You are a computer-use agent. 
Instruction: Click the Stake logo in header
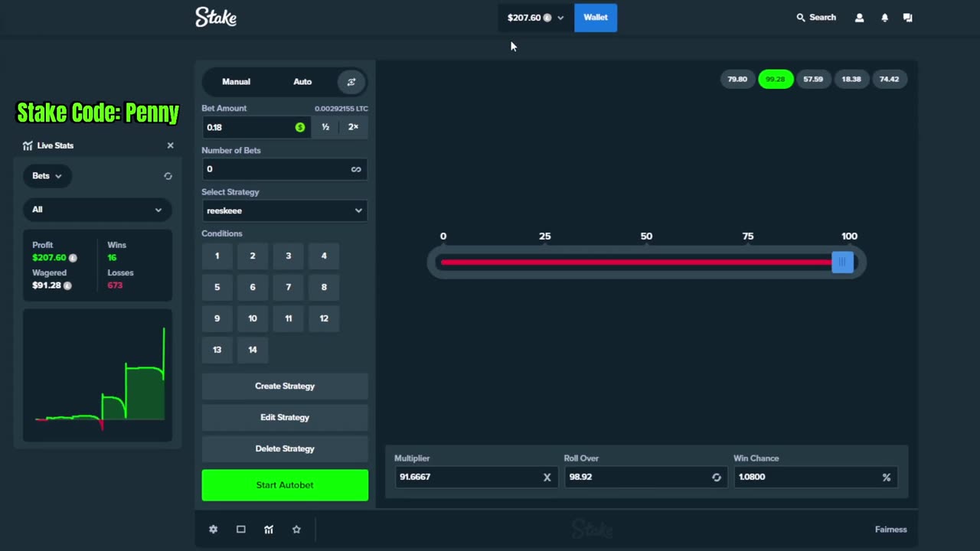(x=216, y=17)
